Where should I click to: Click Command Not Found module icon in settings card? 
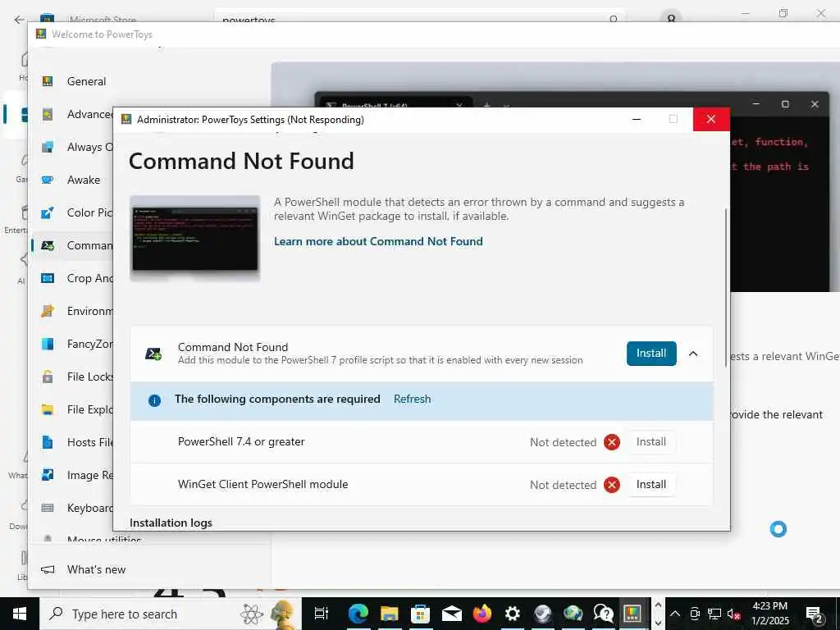(153, 354)
